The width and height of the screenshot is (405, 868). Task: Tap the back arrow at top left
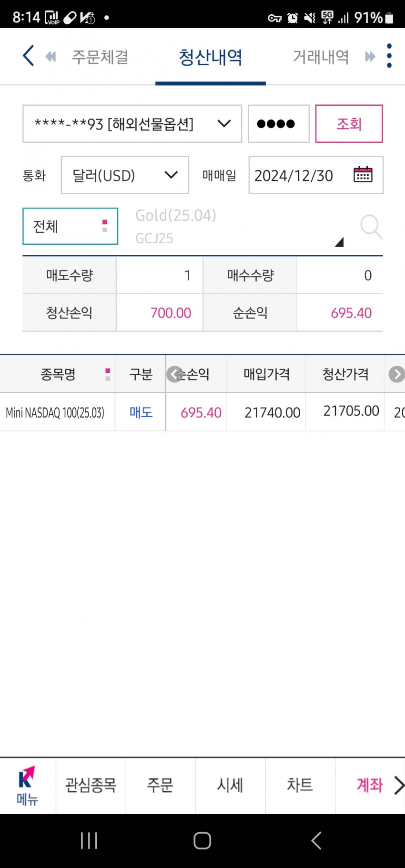(29, 56)
